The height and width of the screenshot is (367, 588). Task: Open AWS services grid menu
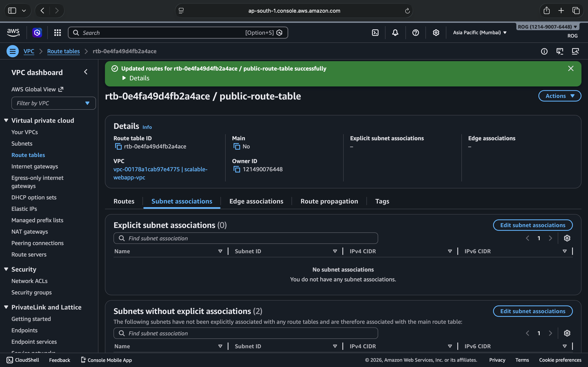click(x=57, y=33)
